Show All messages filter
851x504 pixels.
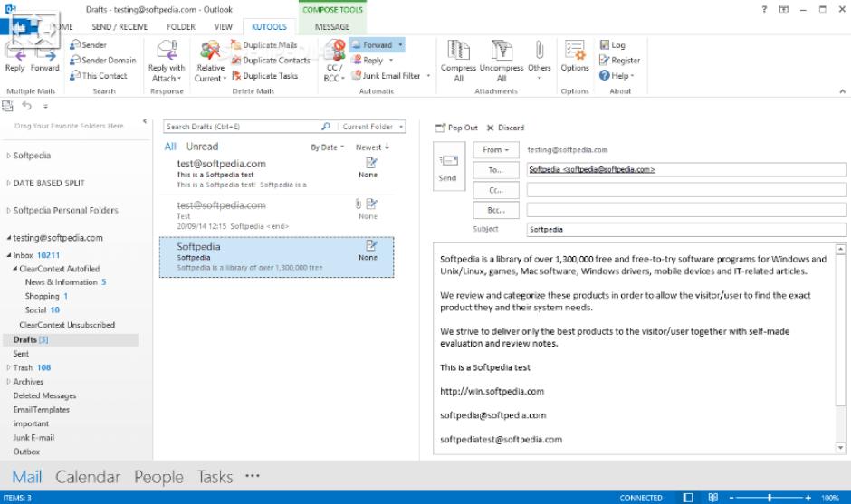170,147
